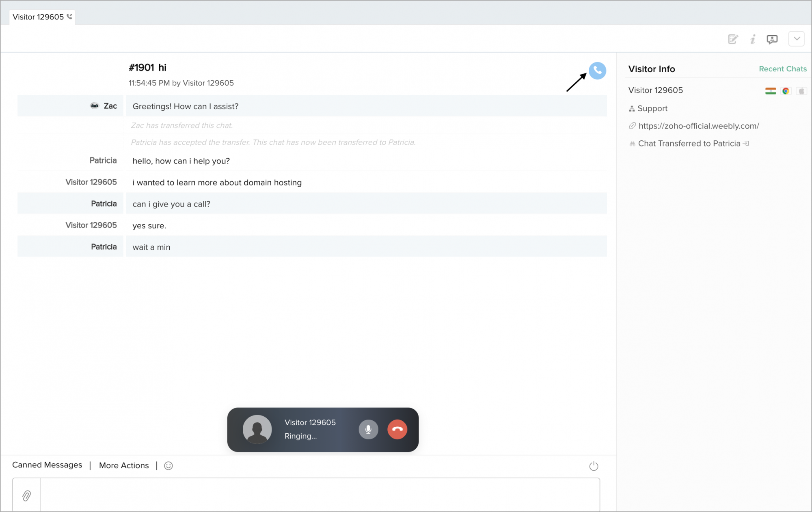This screenshot has height=512, width=812.
Task: Open More Actions menu
Action: click(124, 465)
